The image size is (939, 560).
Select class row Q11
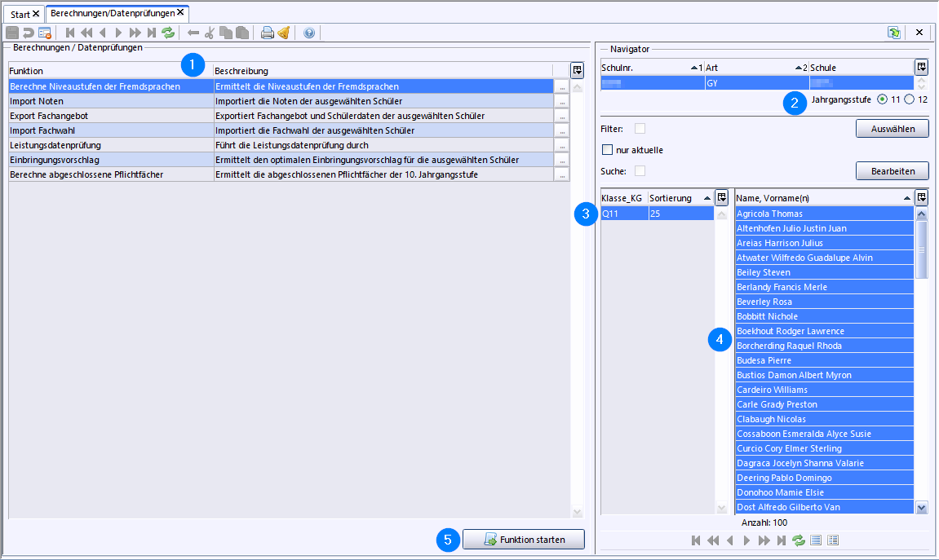[657, 214]
